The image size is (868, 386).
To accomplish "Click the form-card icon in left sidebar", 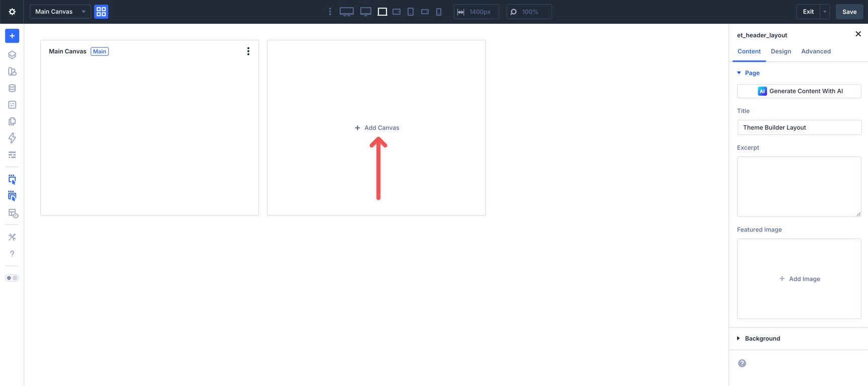I will (12, 105).
